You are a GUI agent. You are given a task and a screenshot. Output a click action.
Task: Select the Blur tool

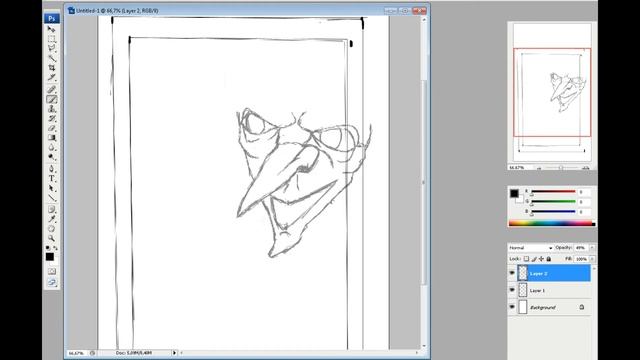click(51, 147)
